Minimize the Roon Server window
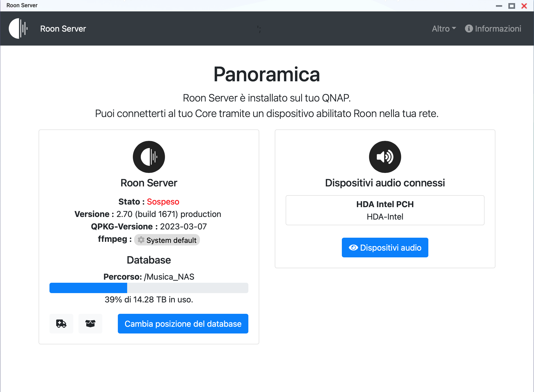The image size is (534, 392). tap(499, 6)
